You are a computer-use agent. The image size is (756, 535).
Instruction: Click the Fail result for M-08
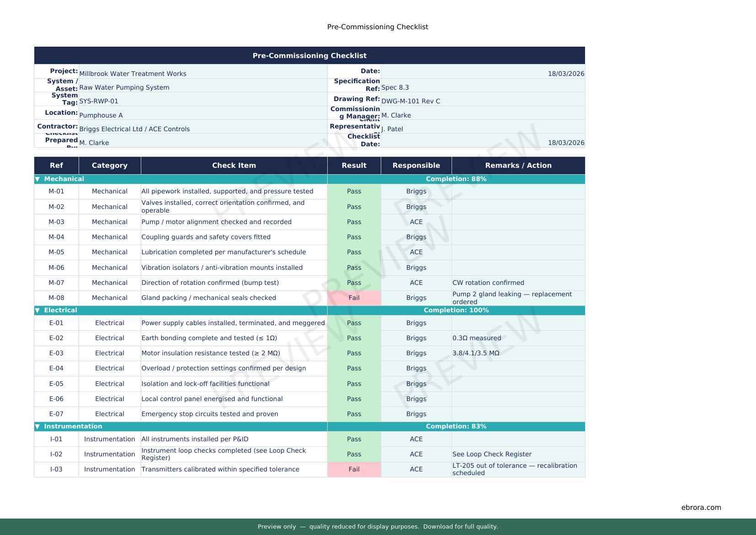pyautogui.click(x=354, y=298)
